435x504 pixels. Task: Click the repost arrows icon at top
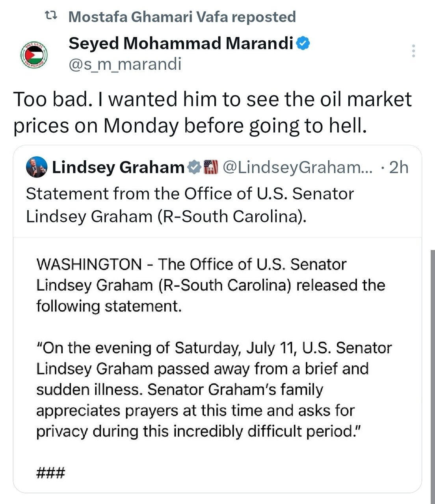51,16
